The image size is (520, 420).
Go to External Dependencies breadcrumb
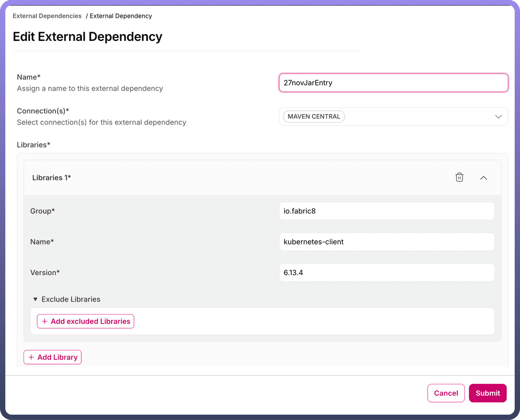click(x=47, y=16)
